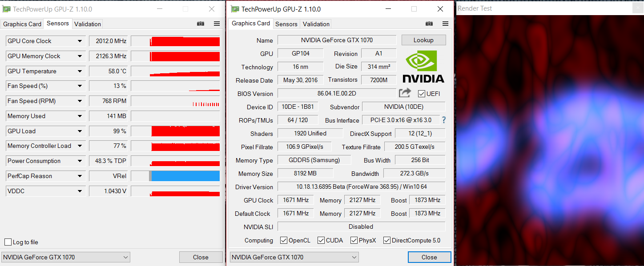This screenshot has width=644, height=266.
Task: Select Graphics Card tab in right GPU-Z window
Action: (251, 23)
